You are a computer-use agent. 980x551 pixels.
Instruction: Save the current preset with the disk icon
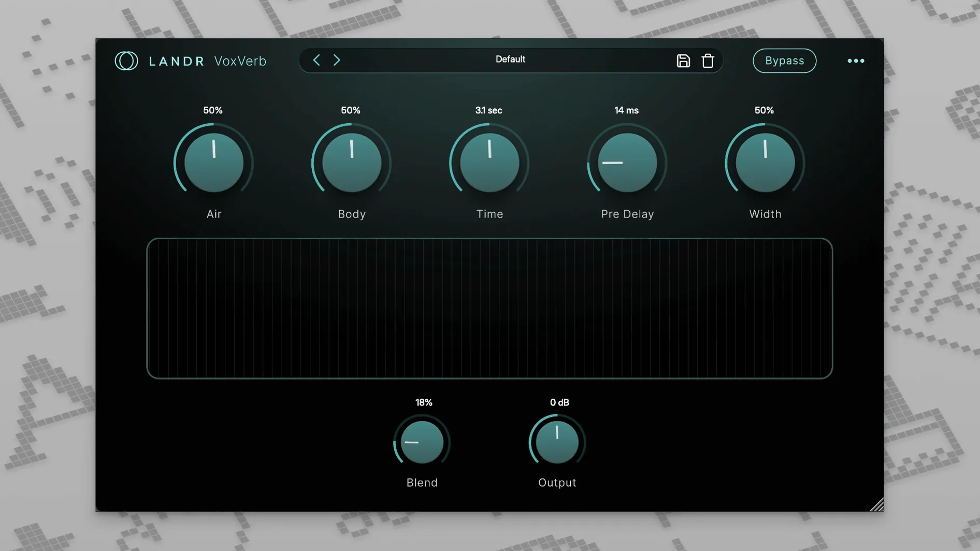[x=683, y=61]
